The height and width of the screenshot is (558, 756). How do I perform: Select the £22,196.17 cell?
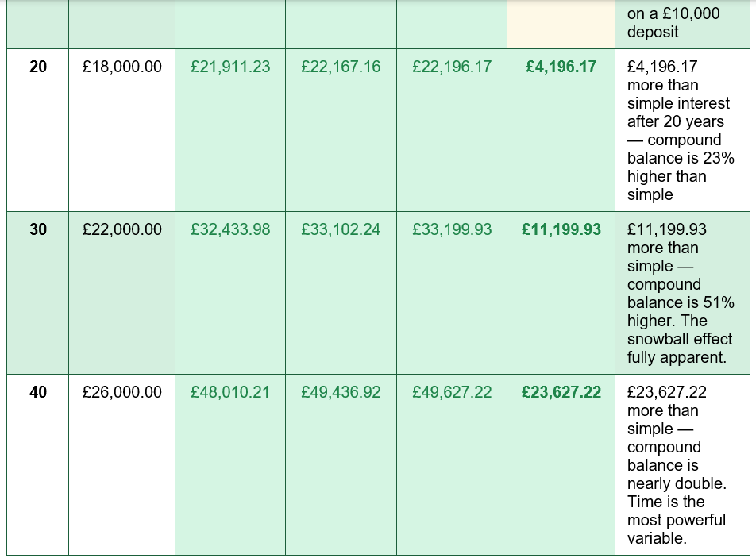click(x=452, y=130)
